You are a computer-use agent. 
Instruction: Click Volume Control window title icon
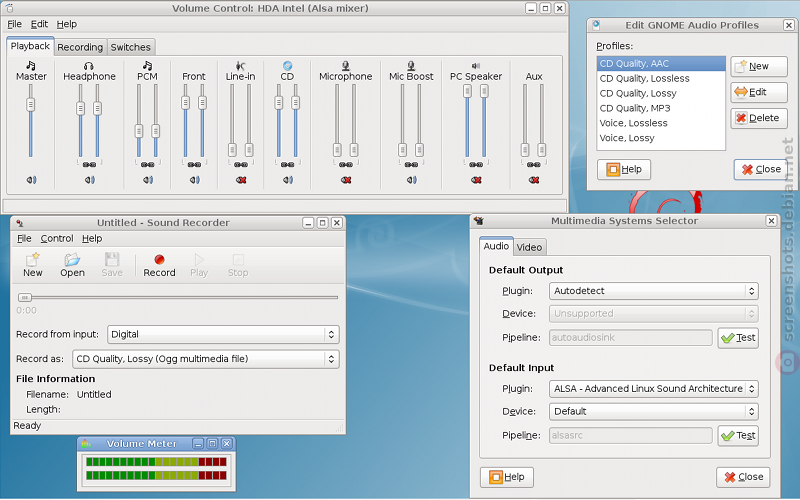tap(9, 8)
